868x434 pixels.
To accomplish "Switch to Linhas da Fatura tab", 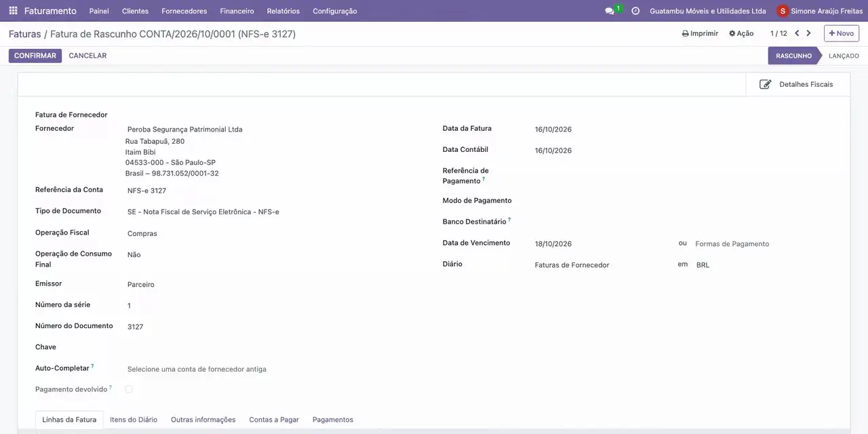I will 69,420.
